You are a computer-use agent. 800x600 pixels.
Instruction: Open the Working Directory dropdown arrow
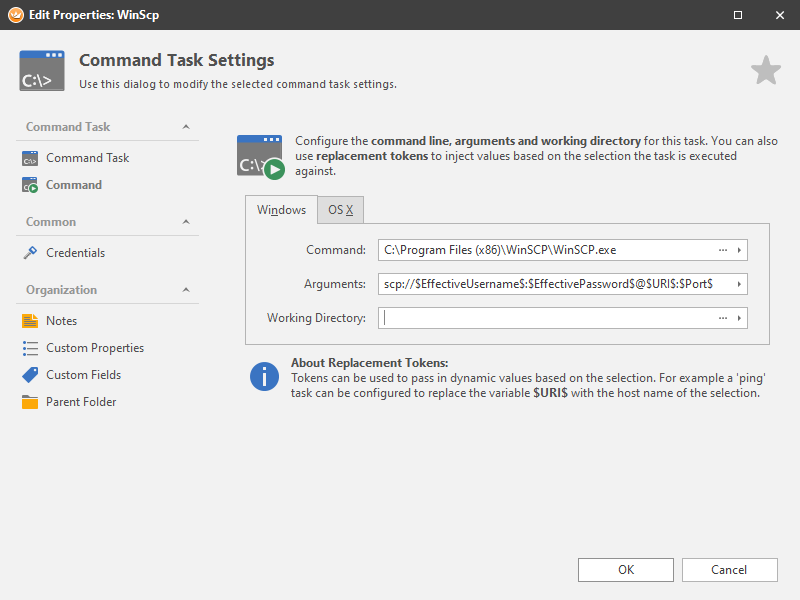tap(739, 318)
